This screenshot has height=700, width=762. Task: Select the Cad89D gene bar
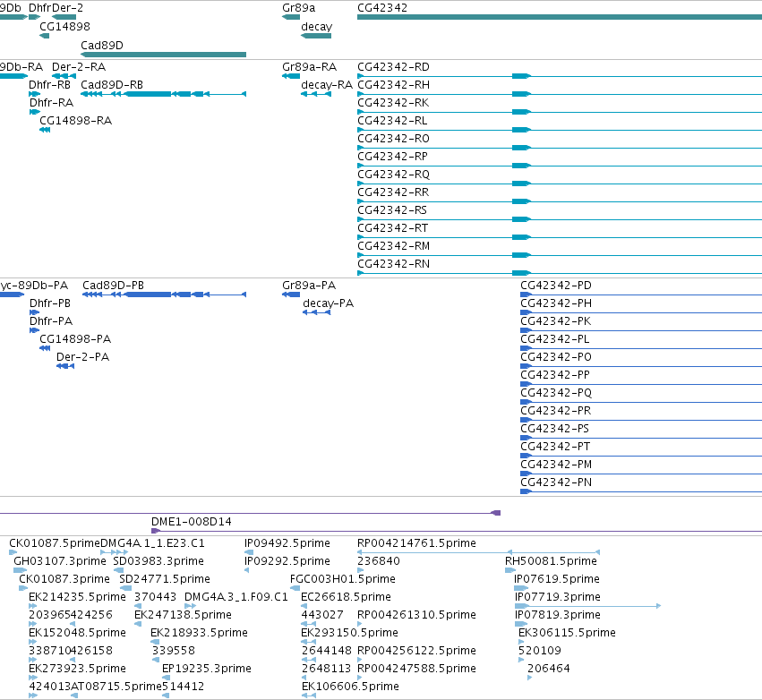(x=163, y=55)
